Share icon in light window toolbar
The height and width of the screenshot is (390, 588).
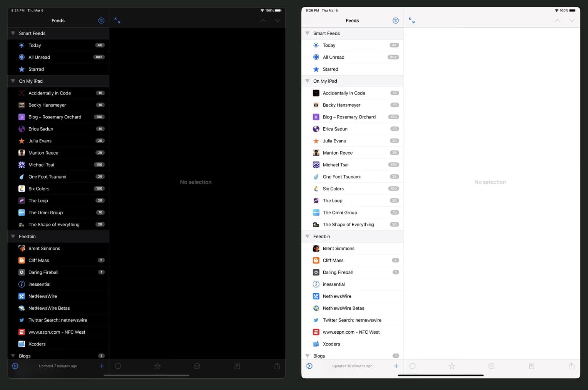tap(572, 366)
